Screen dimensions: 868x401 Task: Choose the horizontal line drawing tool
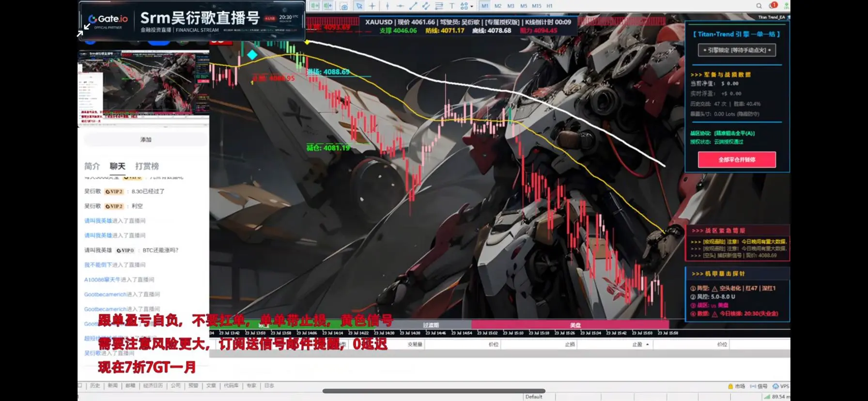click(400, 6)
